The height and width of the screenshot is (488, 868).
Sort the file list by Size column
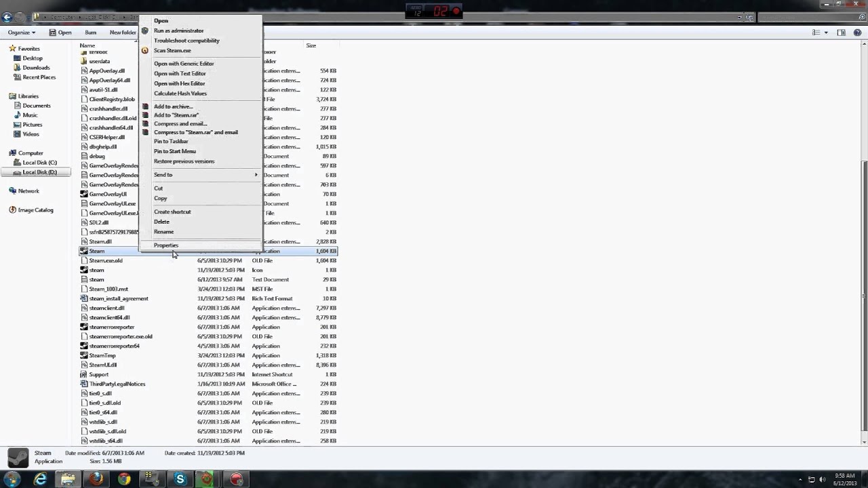pyautogui.click(x=311, y=45)
